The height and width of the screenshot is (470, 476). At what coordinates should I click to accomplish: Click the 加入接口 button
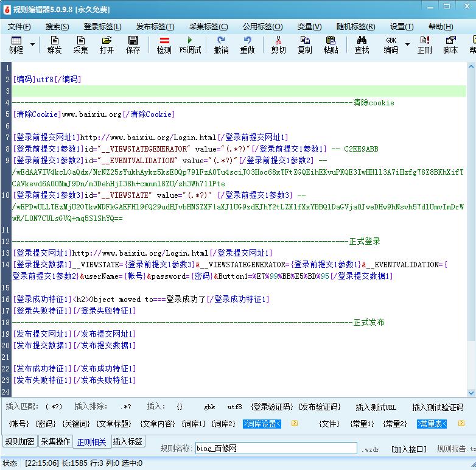coord(409,449)
